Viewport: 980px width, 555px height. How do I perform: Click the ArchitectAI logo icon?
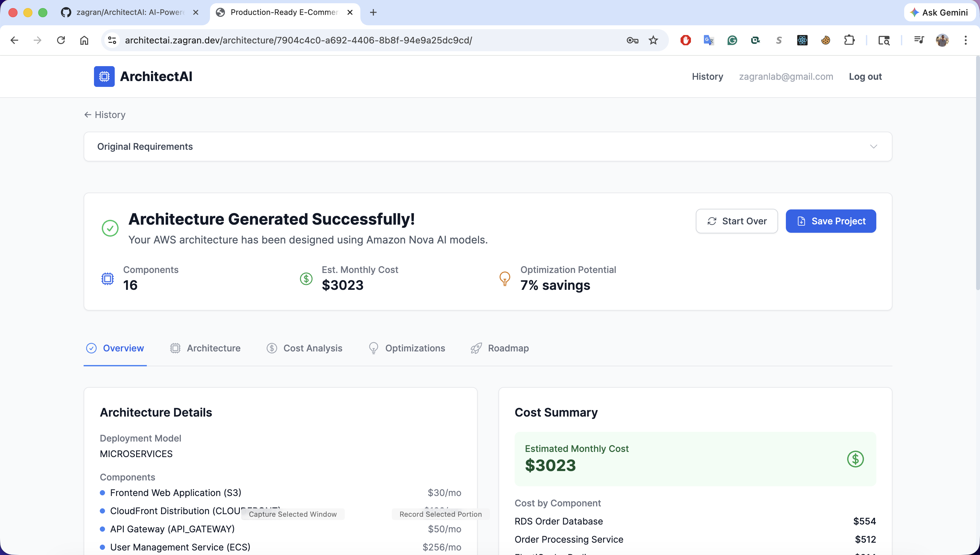click(x=104, y=77)
